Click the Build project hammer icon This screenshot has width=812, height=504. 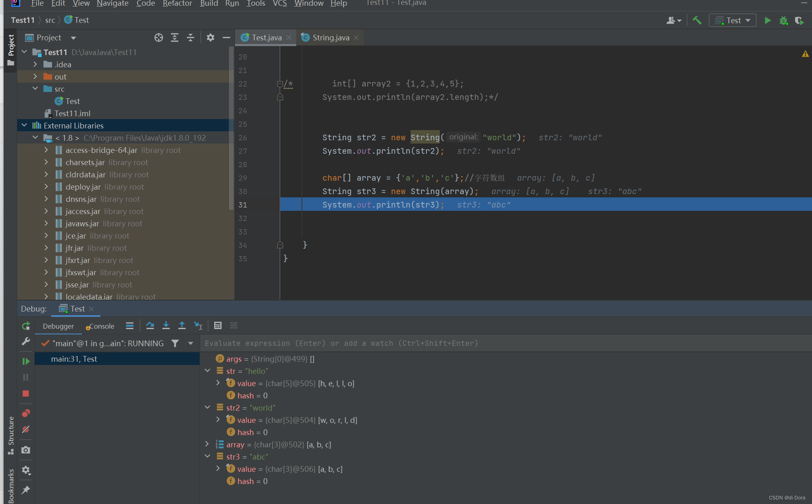point(697,20)
